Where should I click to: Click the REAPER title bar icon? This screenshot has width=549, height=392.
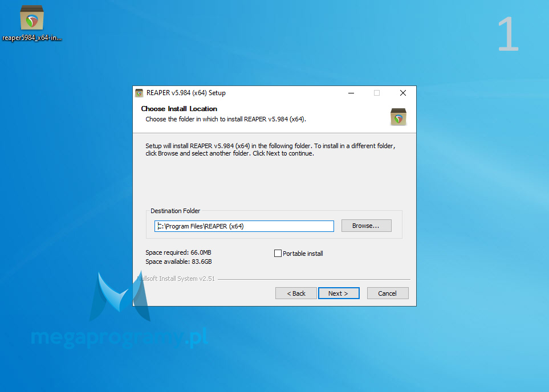point(139,93)
